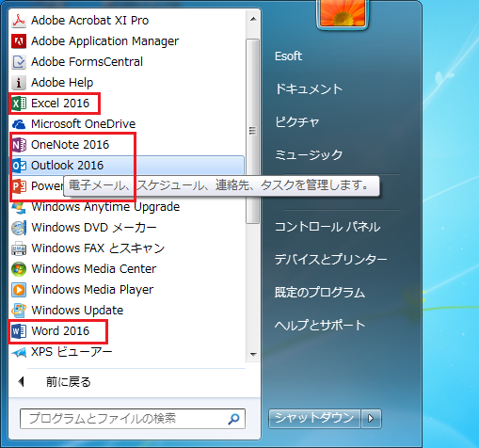479x448 pixels.
Task: Open ピクチャ folder
Action: point(296,122)
